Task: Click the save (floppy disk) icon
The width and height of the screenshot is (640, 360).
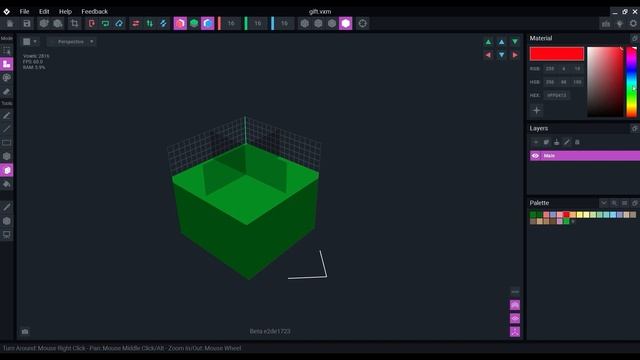Action: point(27,24)
